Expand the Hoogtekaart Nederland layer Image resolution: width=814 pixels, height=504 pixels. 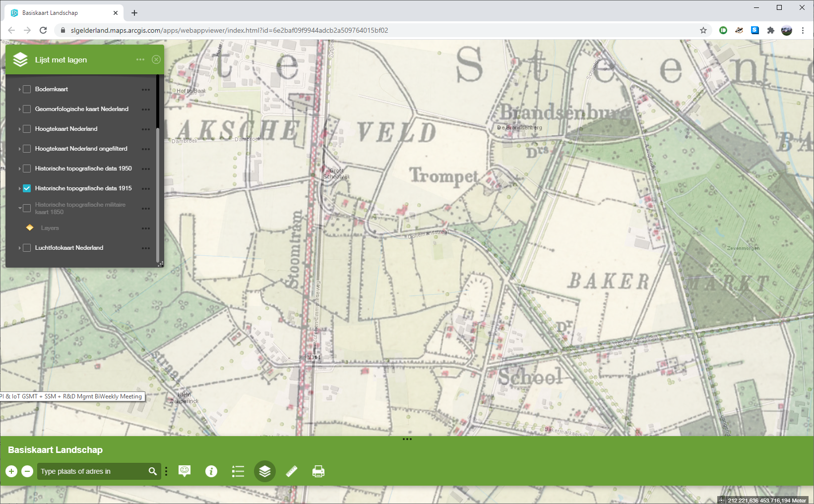tap(19, 129)
